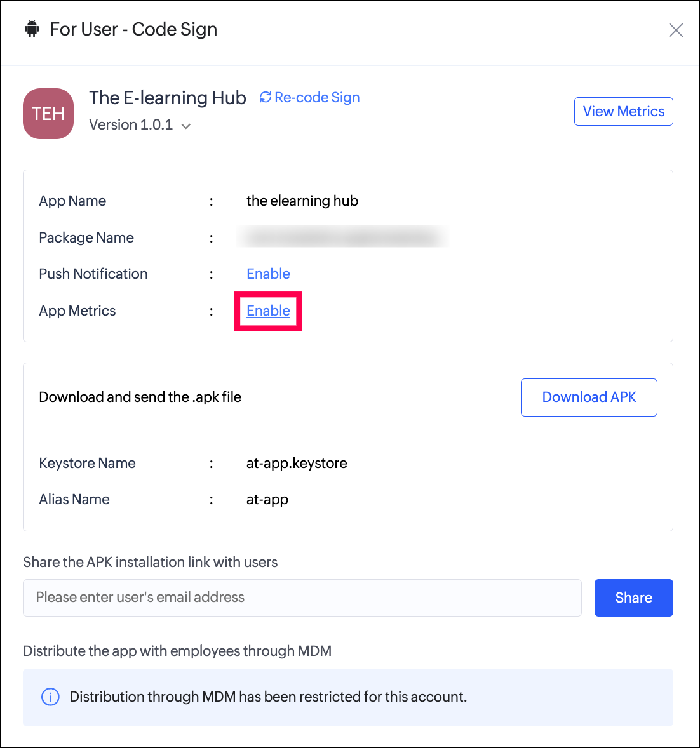The height and width of the screenshot is (748, 700).
Task: Enable App Metrics
Action: pyautogui.click(x=268, y=311)
